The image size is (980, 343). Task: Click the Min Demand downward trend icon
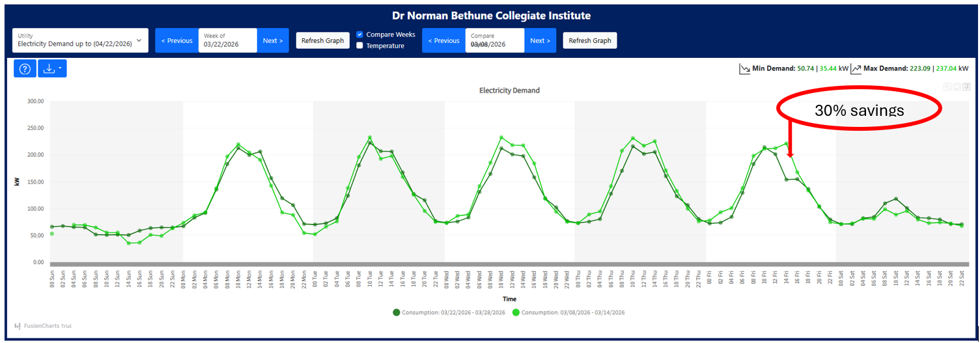[x=744, y=68]
